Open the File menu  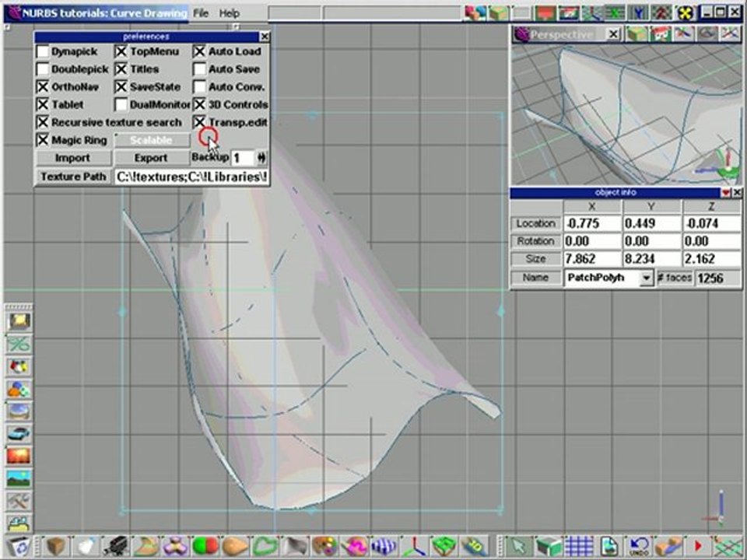click(201, 13)
